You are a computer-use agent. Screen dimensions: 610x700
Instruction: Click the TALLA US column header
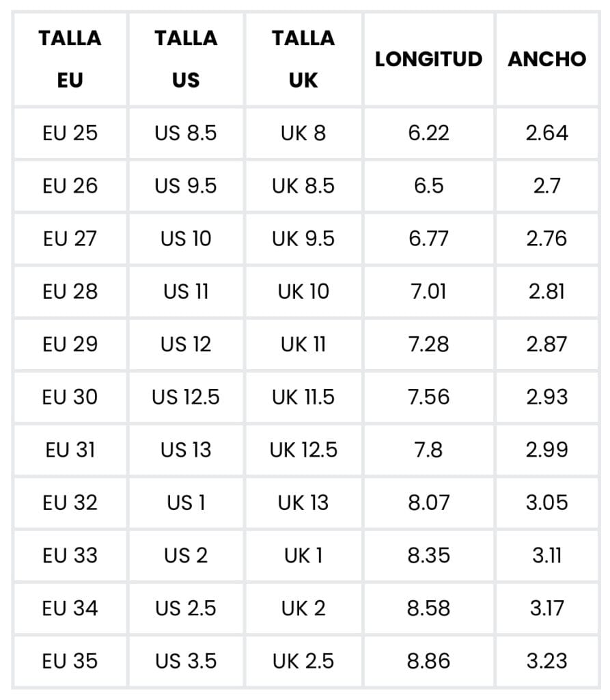click(x=186, y=59)
